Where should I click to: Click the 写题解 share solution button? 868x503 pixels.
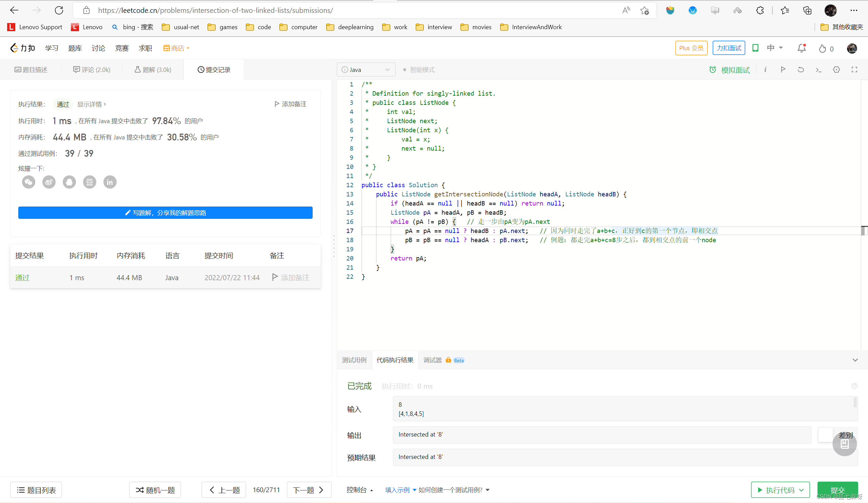pyautogui.click(x=165, y=213)
